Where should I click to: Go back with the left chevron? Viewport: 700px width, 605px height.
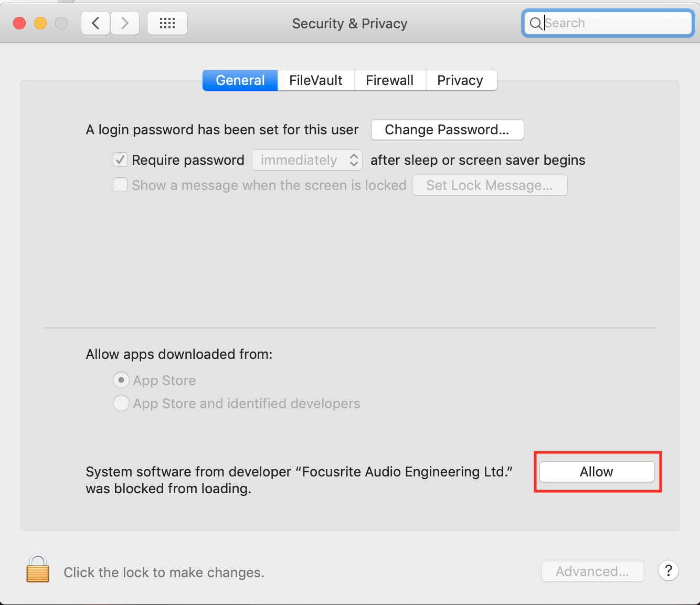pos(96,23)
